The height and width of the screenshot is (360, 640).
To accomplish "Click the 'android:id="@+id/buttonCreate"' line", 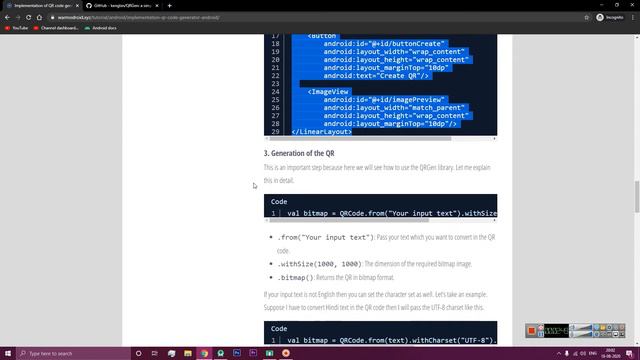I will (x=384, y=44).
